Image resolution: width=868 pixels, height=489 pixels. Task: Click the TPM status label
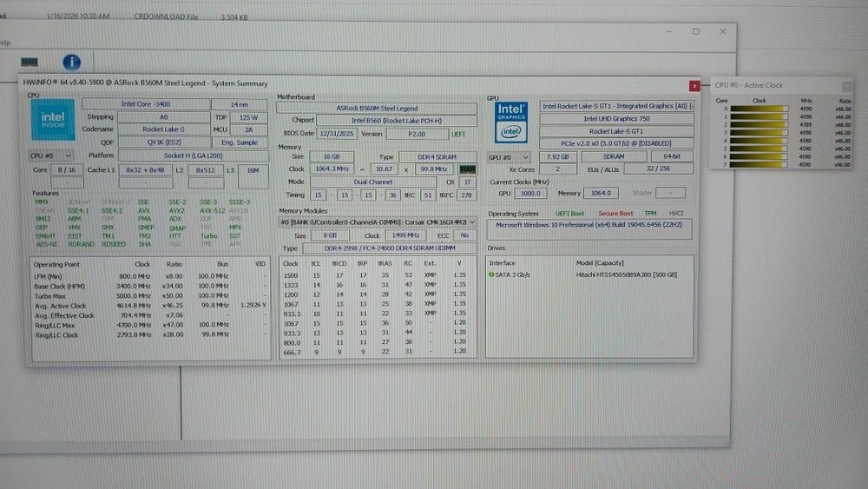click(x=650, y=213)
